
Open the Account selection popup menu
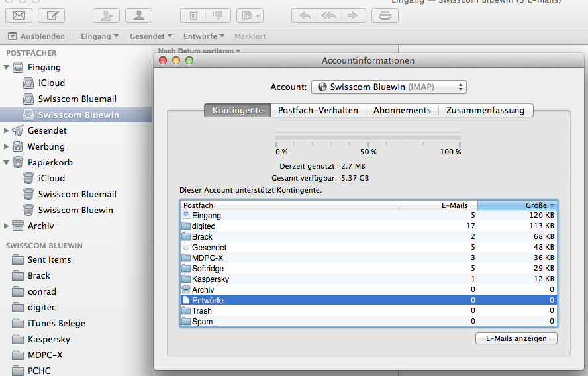tap(389, 87)
